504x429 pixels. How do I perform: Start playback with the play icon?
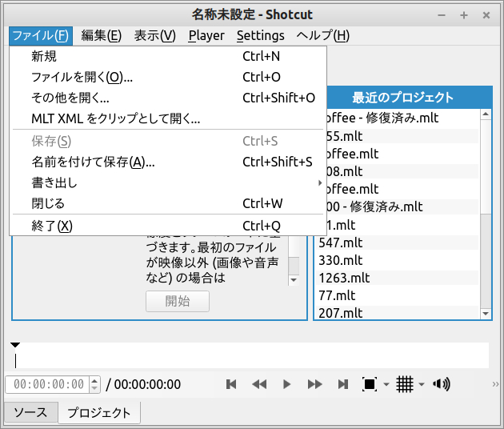287,384
